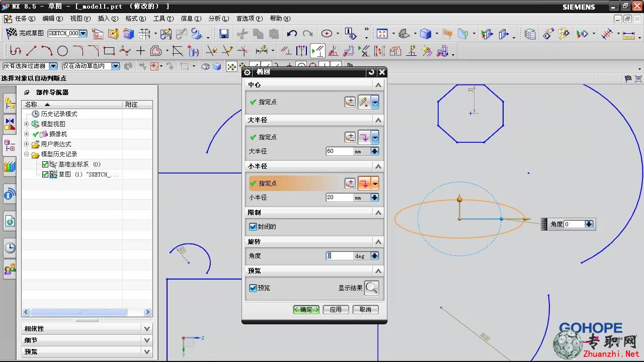This screenshot has width=644, height=362.
Task: Click the Save disk icon
Action: pyautogui.click(x=224, y=34)
